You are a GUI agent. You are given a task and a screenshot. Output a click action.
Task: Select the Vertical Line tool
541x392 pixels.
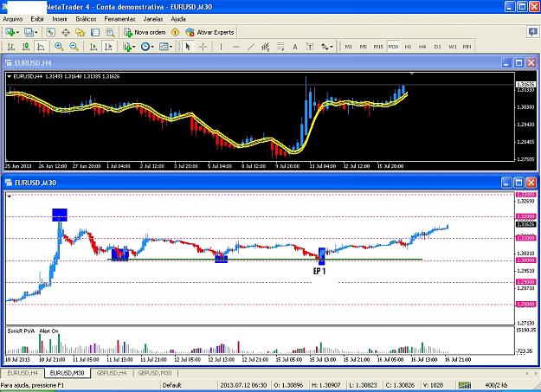(221, 47)
